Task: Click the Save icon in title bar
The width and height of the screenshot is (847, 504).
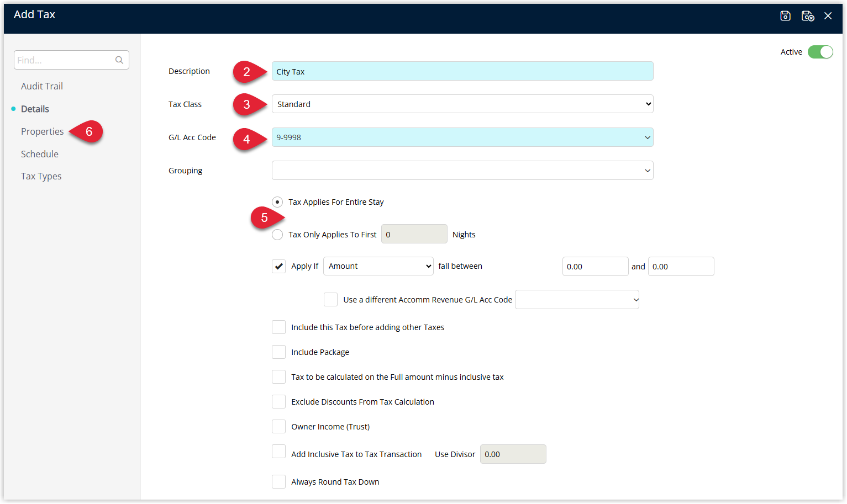Action: (x=785, y=16)
